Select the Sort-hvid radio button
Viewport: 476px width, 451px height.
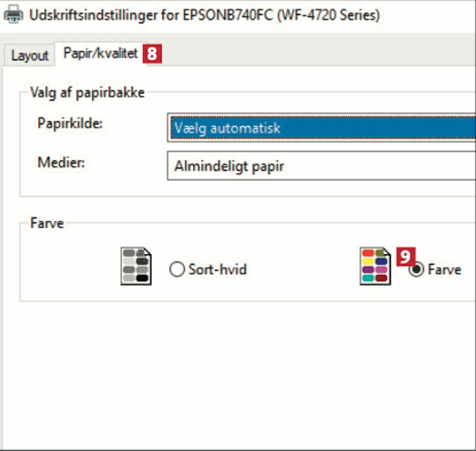(177, 269)
